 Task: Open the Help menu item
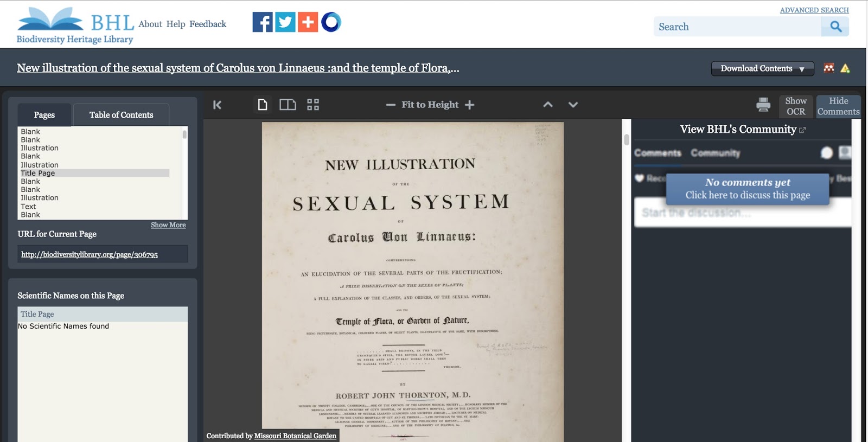point(176,24)
